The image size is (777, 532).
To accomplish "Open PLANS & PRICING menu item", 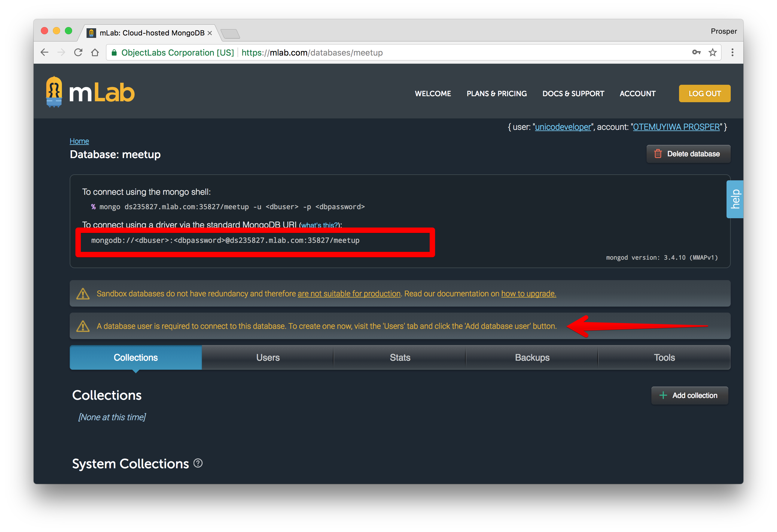I will [496, 94].
